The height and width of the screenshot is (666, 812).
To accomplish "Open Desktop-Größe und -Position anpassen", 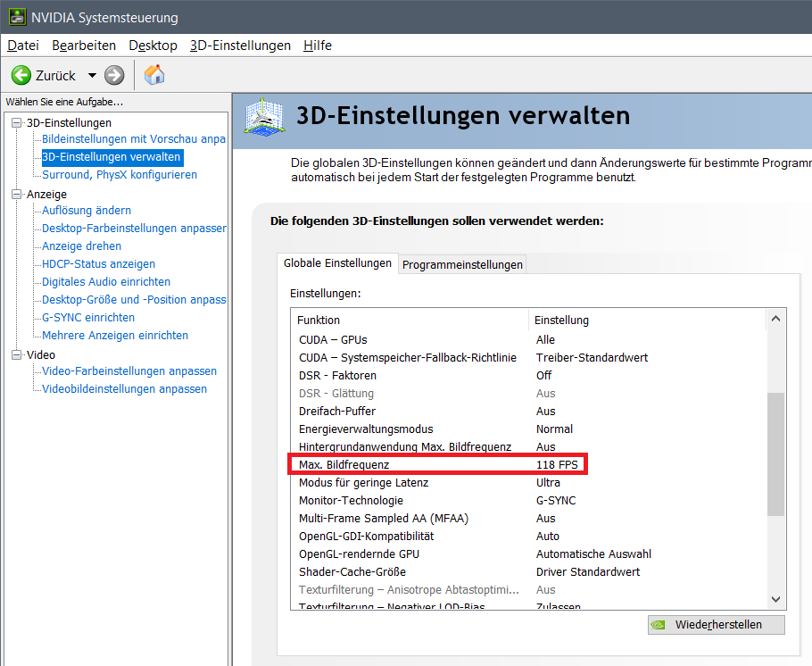I will tap(134, 300).
